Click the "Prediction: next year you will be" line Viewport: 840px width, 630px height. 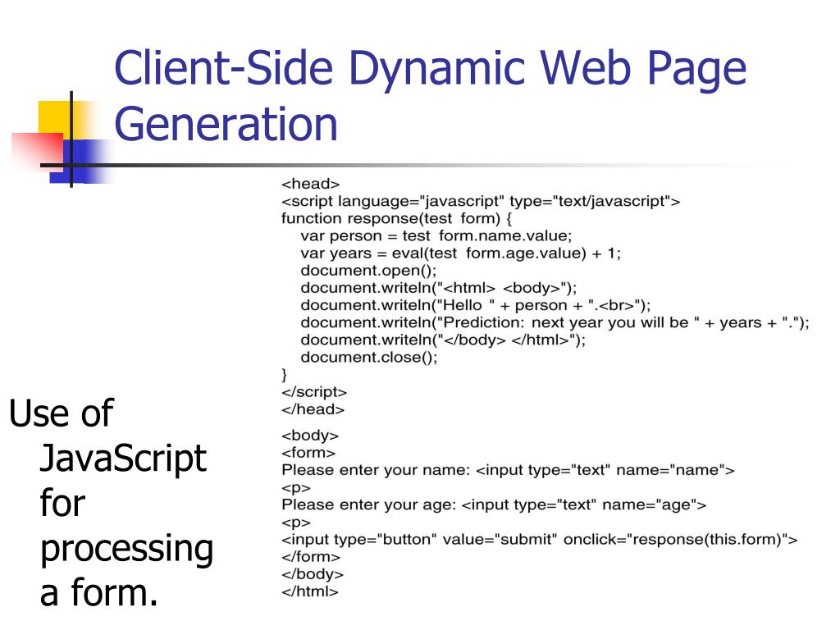click(555, 322)
